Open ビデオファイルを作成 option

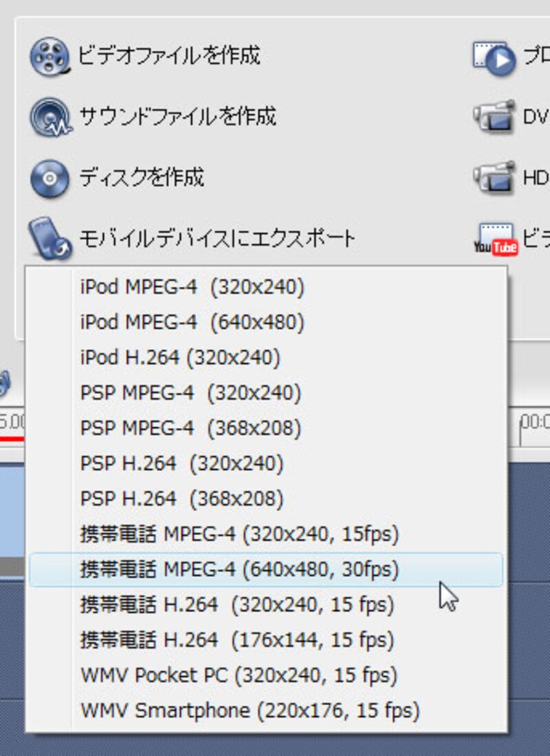tap(169, 56)
